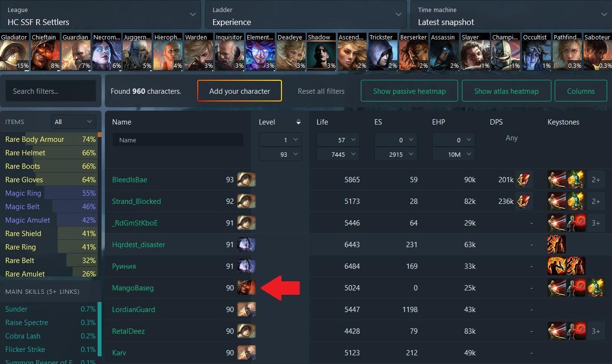Choose the Necromancer ascendancy portrait
Image resolution: width=612 pixels, height=364 pixels.
click(x=107, y=52)
